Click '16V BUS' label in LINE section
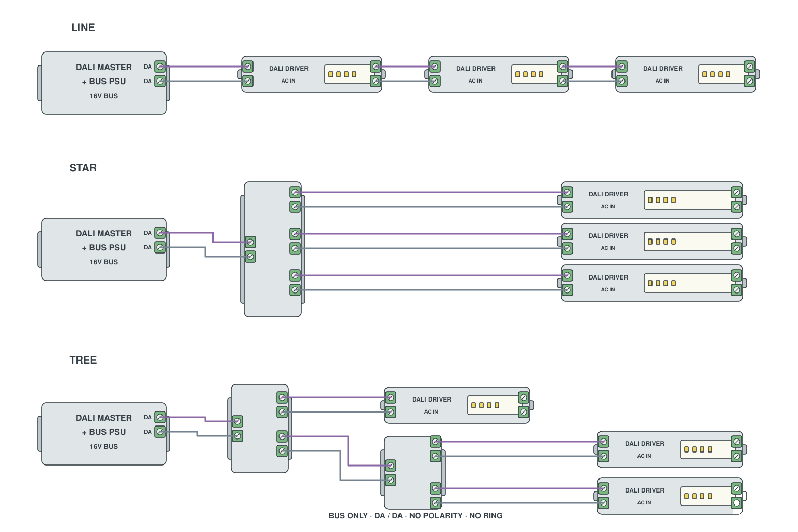Screen dimensions: 798x532 point(104,96)
